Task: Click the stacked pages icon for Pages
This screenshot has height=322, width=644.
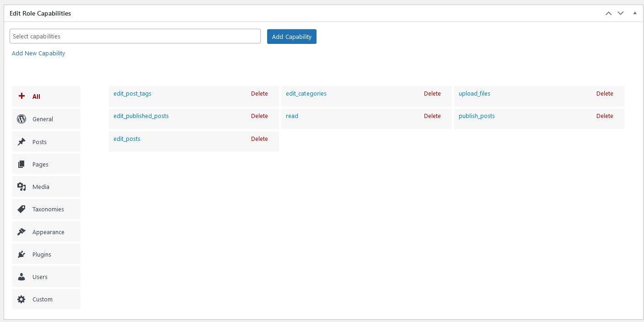Action: [21, 164]
